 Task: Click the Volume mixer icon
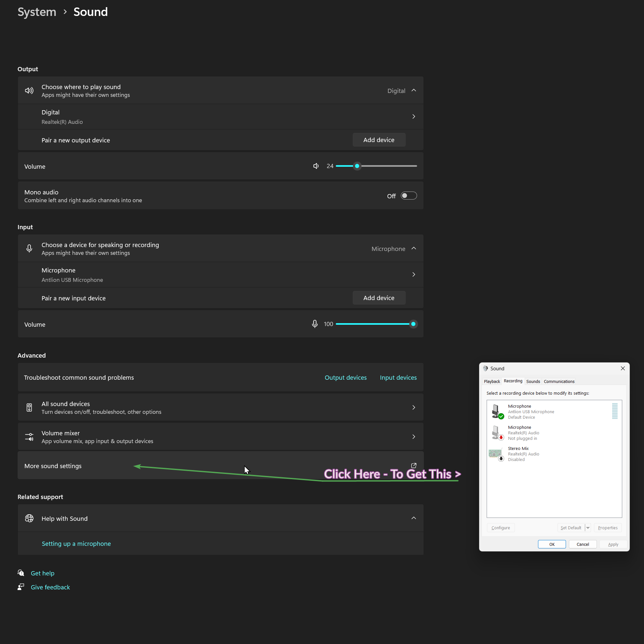29,437
